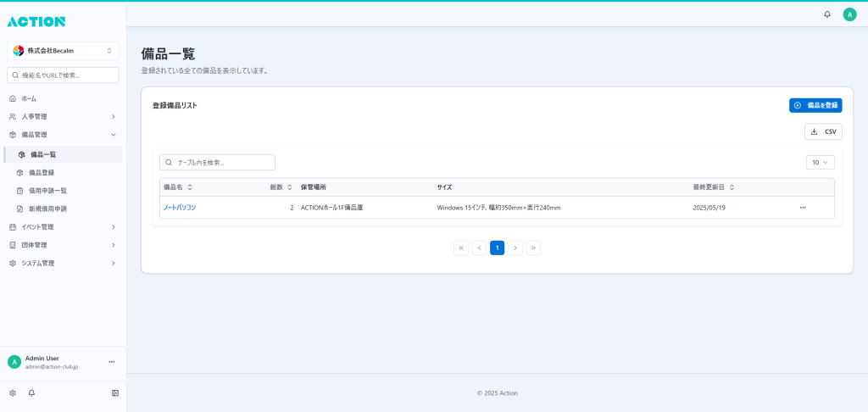The width and height of the screenshot is (868, 412).
Task: Click the bell icon in sidebar footer
Action: pyautogui.click(x=31, y=393)
